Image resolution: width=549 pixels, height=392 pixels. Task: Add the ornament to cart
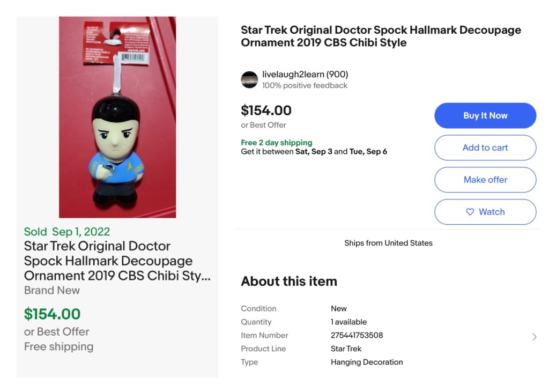point(485,147)
